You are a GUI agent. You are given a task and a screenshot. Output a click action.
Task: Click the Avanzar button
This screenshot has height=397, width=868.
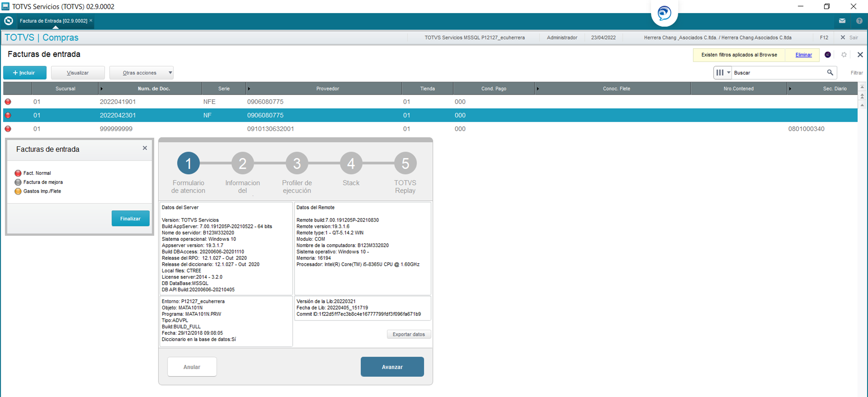pyautogui.click(x=392, y=367)
